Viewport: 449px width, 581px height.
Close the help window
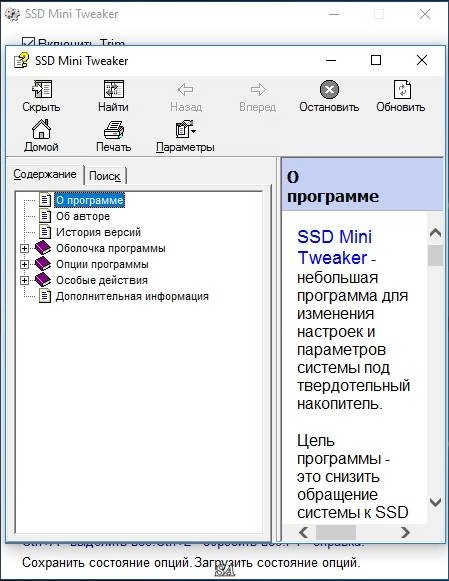tap(422, 60)
